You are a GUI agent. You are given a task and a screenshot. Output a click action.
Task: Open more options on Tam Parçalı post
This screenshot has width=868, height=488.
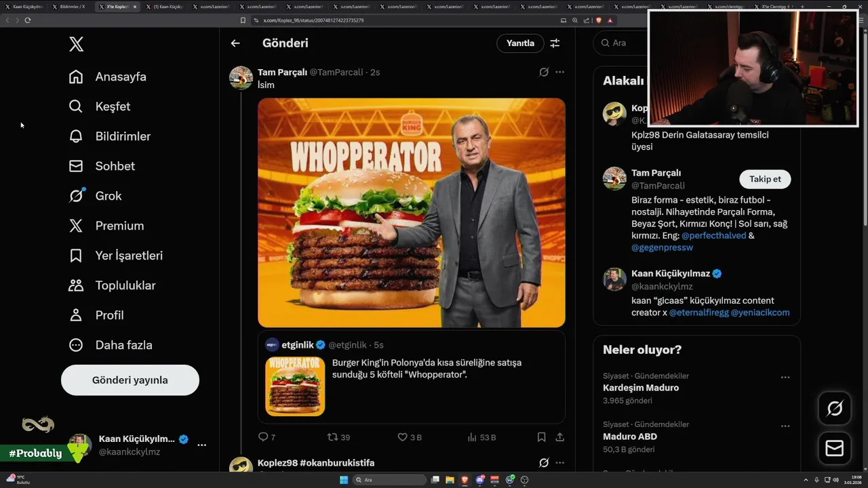559,72
